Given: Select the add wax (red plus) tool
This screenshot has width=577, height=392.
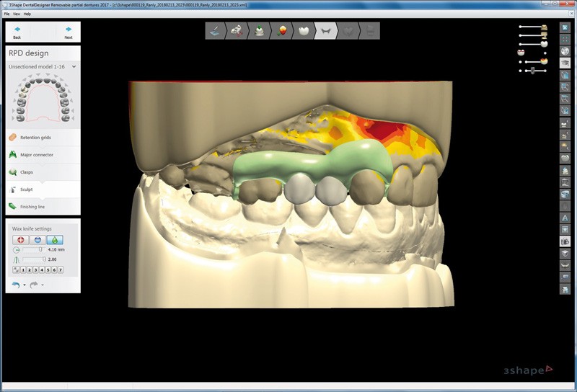Looking at the screenshot, I should (x=21, y=240).
